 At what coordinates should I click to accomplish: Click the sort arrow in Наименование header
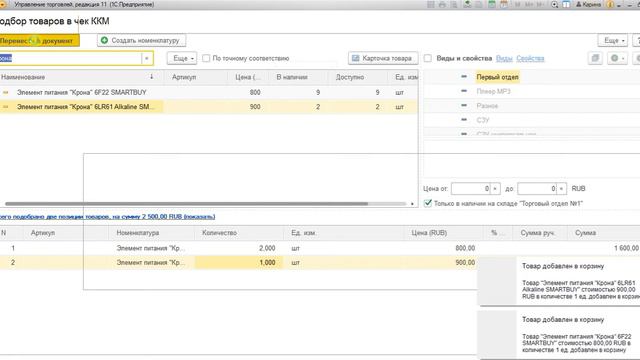(151, 77)
